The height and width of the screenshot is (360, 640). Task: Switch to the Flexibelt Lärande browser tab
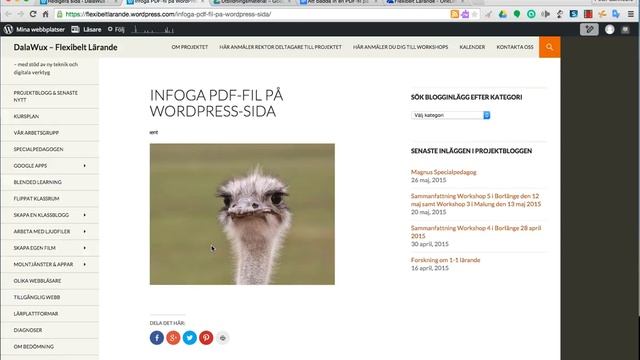424,2
